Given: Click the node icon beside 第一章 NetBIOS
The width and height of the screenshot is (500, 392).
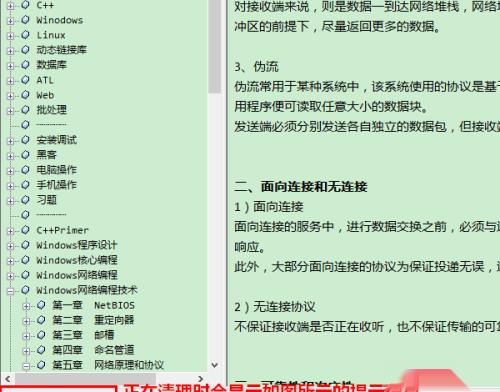Looking at the screenshot, I should pyautogui.click(x=41, y=305).
